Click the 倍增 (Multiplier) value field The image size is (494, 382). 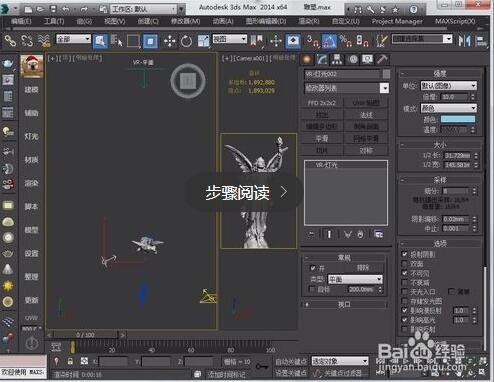pos(455,97)
